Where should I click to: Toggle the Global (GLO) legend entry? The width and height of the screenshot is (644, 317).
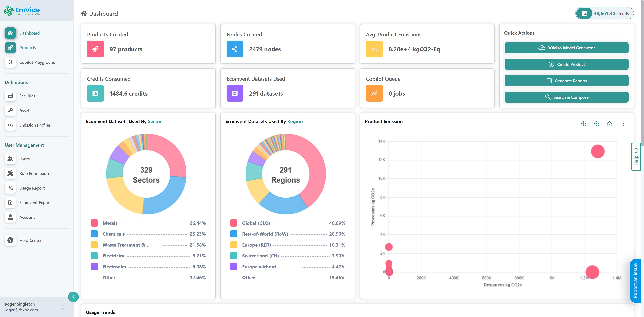coord(256,223)
